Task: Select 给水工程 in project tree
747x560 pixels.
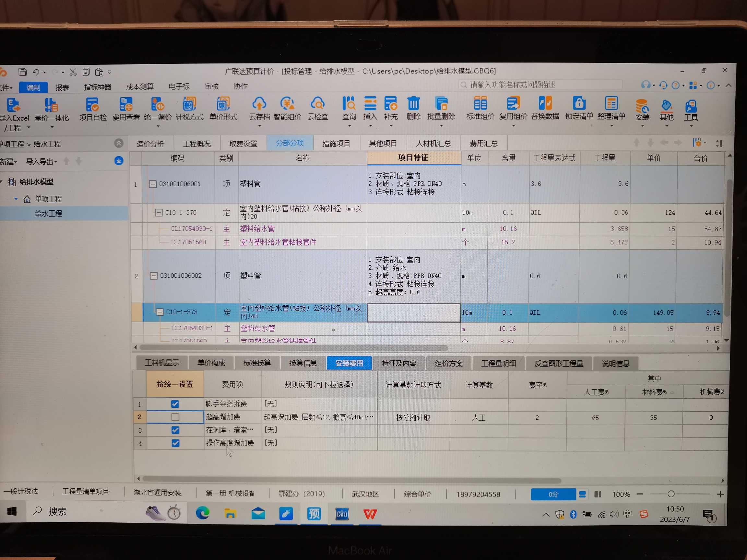Action: 48,214
